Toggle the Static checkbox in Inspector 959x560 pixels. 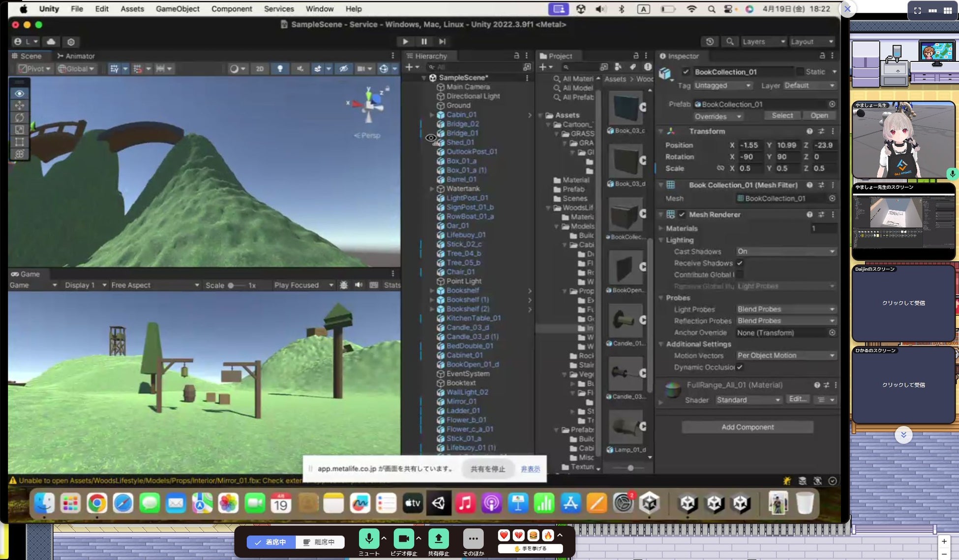pyautogui.click(x=800, y=72)
